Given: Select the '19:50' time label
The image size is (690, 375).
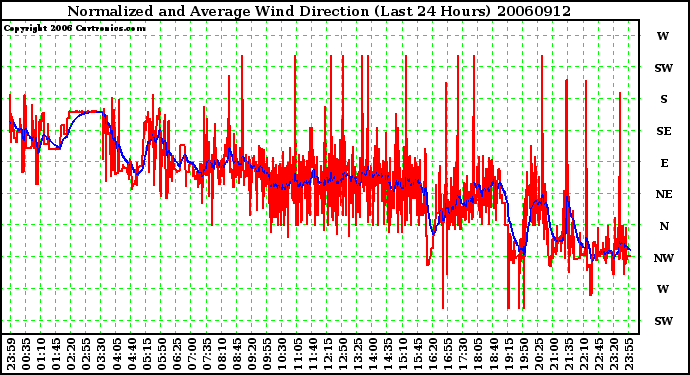Looking at the screenshot, I should (524, 354).
